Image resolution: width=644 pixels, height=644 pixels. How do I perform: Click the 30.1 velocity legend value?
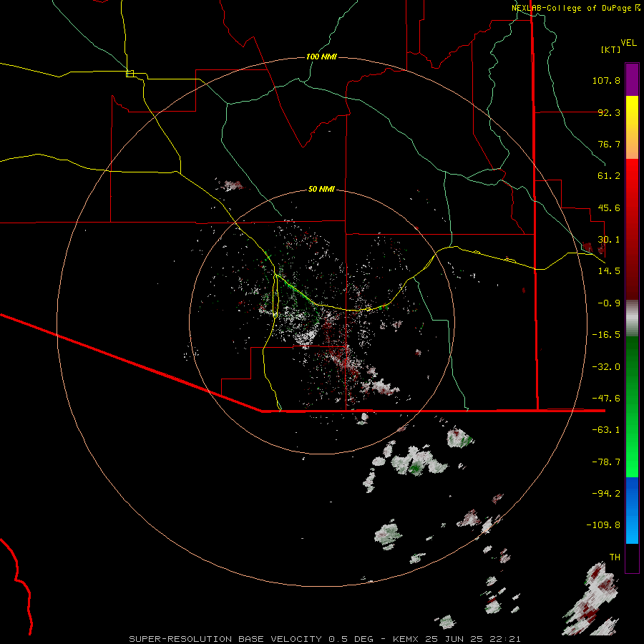click(609, 240)
